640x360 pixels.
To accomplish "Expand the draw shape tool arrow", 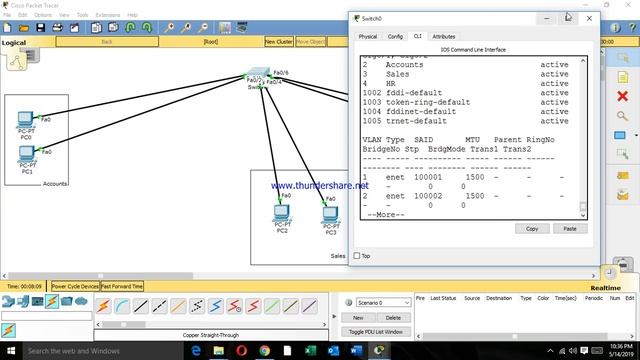I will tap(636, 135).
